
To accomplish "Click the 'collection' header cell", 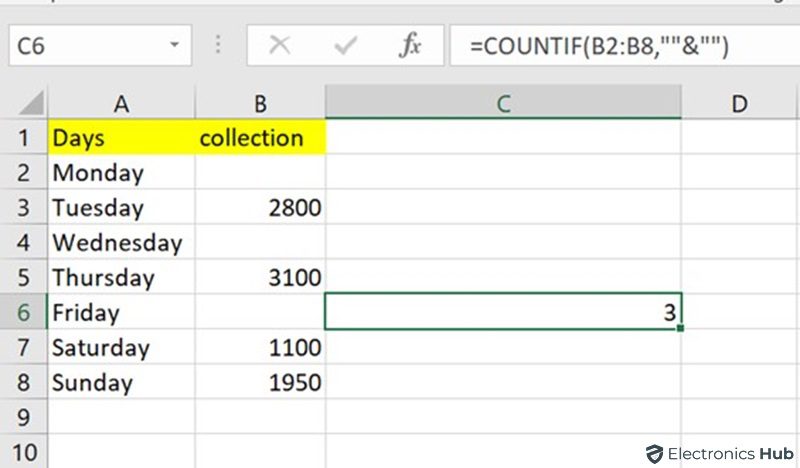I will coord(260,138).
